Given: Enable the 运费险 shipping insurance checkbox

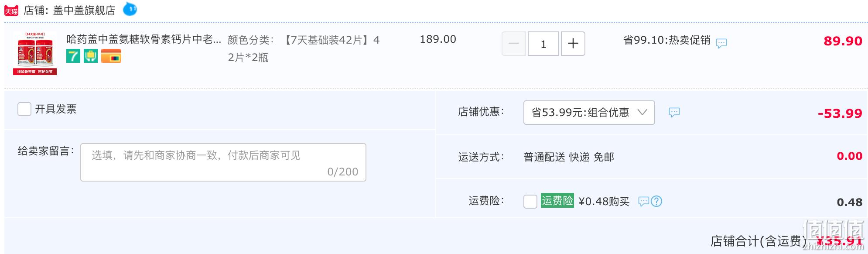Looking at the screenshot, I should [530, 202].
